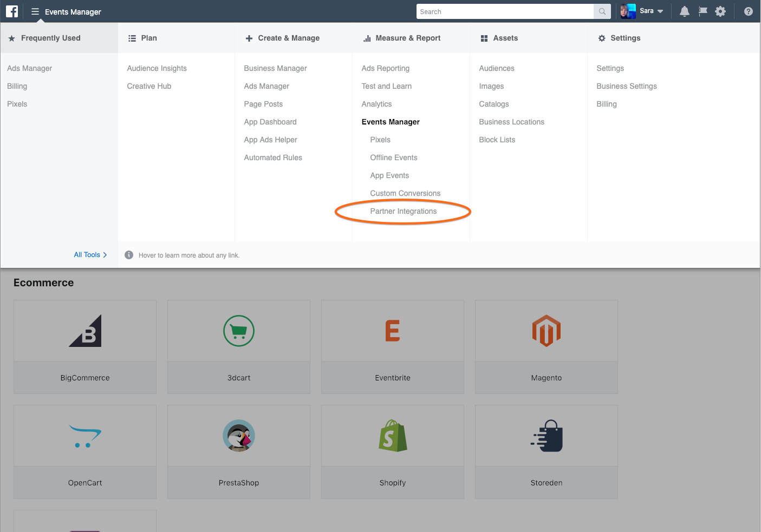The height and width of the screenshot is (532, 761).
Task: Click the flag icon in top bar
Action: [703, 11]
